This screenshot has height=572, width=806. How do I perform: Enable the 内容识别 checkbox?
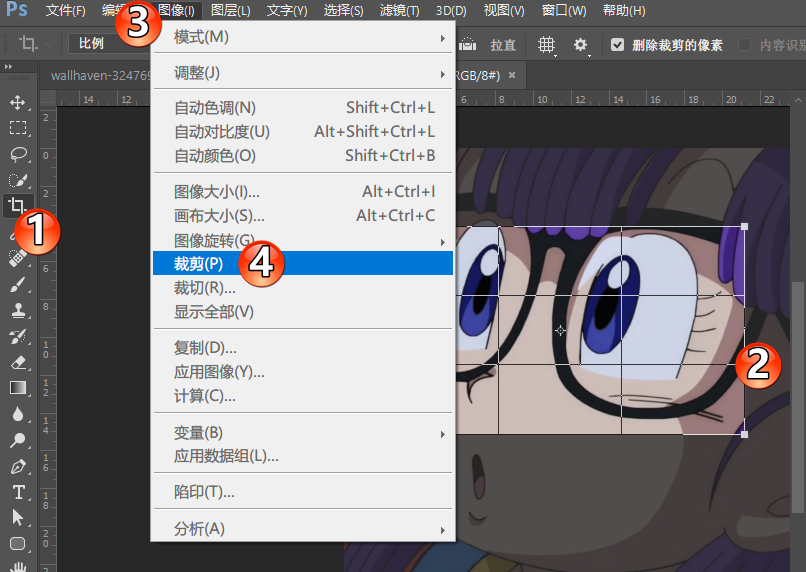[744, 45]
